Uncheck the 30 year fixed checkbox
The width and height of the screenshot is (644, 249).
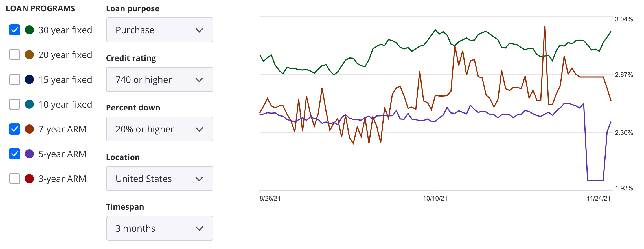[x=15, y=30]
